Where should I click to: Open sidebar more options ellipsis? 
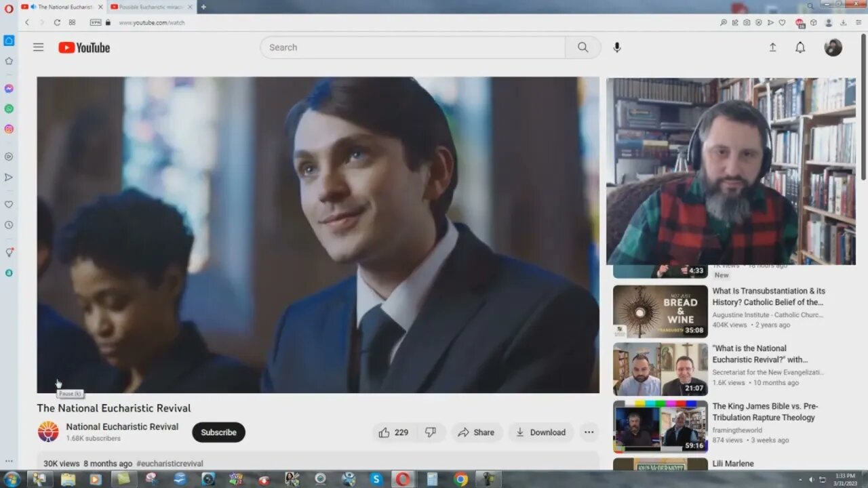coord(9,461)
